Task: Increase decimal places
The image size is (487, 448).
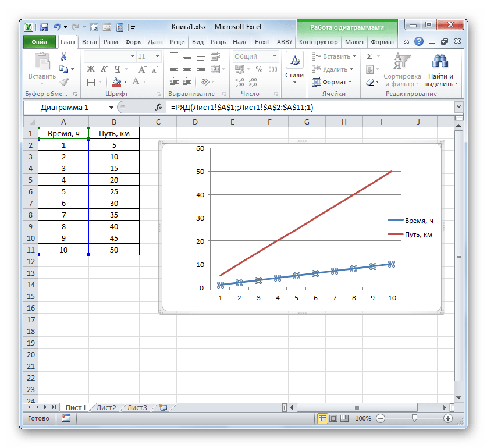Action: point(240,82)
